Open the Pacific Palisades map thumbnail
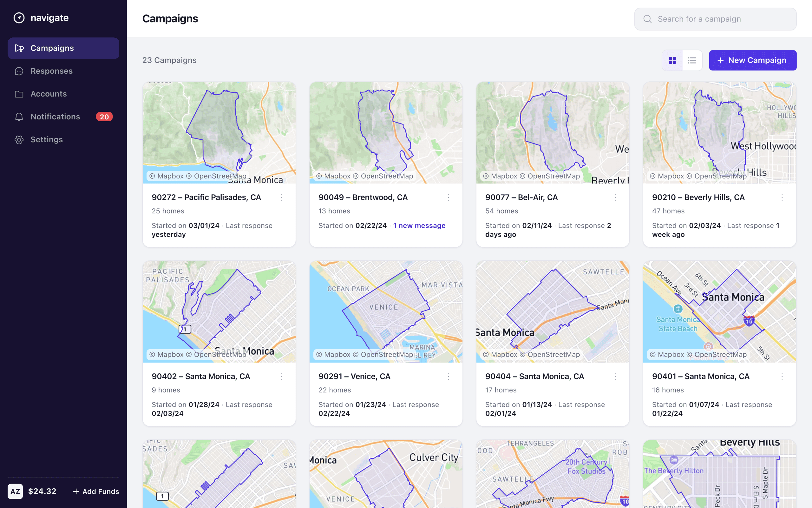812x508 pixels. tap(219, 133)
